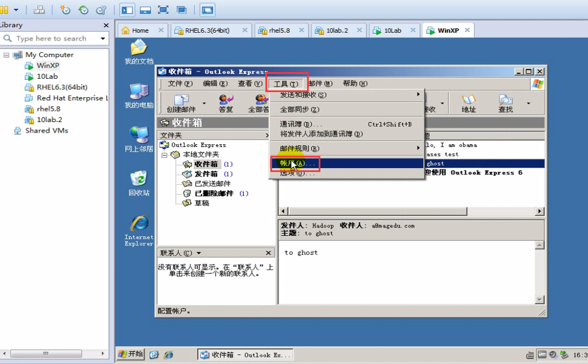Collapse the My Computer tree node

(6, 55)
